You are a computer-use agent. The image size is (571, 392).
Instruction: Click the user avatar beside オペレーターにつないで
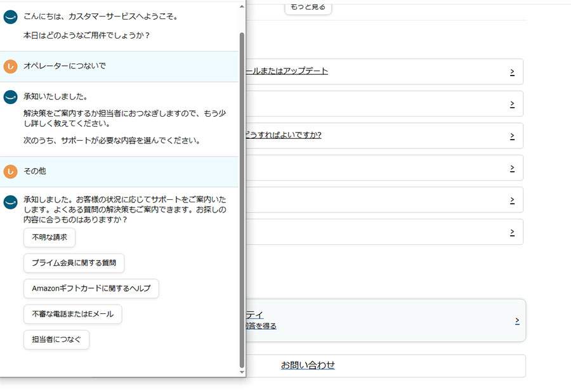click(11, 66)
